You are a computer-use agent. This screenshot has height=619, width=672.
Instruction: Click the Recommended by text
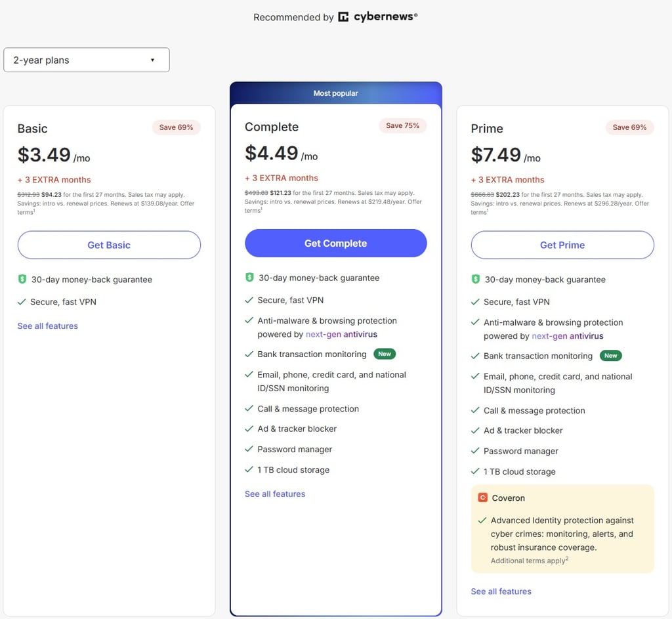tap(293, 17)
